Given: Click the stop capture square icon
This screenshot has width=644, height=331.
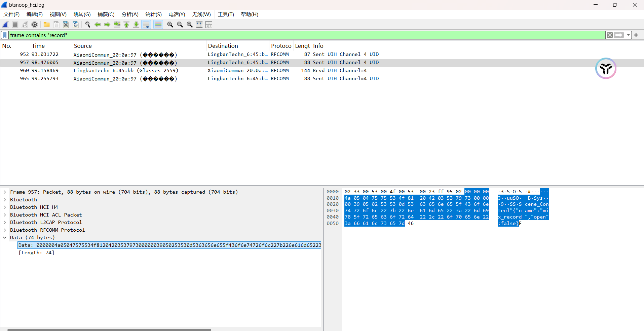Looking at the screenshot, I should click(15, 25).
